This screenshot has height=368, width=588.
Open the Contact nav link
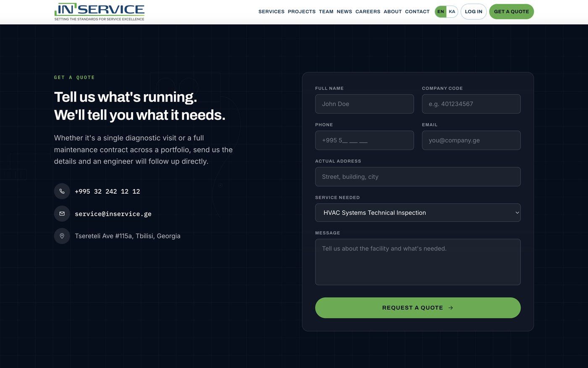[417, 12]
